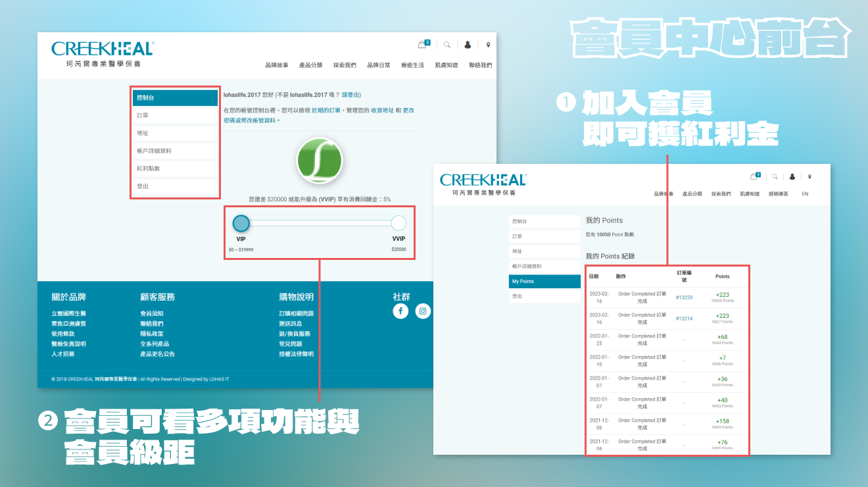
Task: Select the My Points sidebar tab
Action: click(x=544, y=282)
